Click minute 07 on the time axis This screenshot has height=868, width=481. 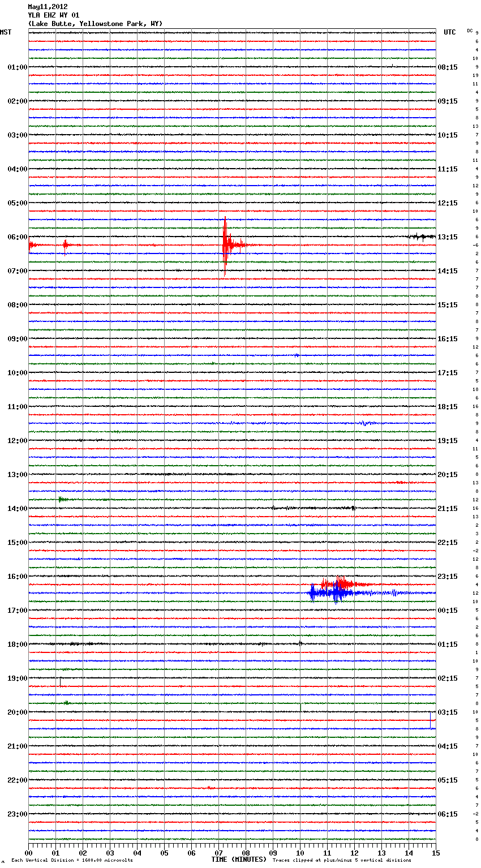(218, 853)
